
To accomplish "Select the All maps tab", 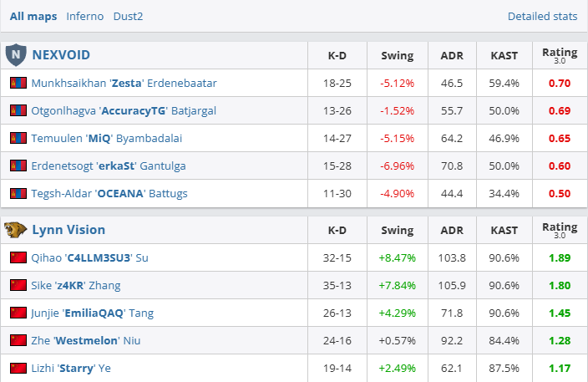I will coord(33,16).
